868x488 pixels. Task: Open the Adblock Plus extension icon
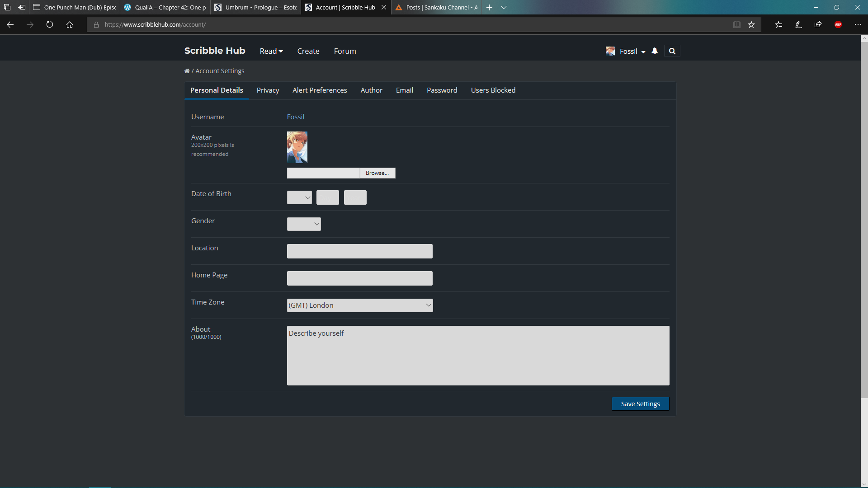click(x=839, y=24)
